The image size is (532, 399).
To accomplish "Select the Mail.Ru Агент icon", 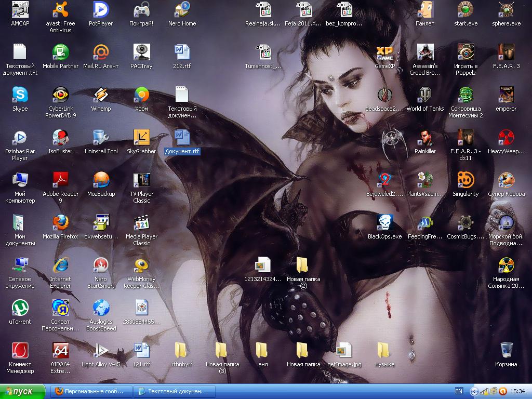I will click(101, 52).
